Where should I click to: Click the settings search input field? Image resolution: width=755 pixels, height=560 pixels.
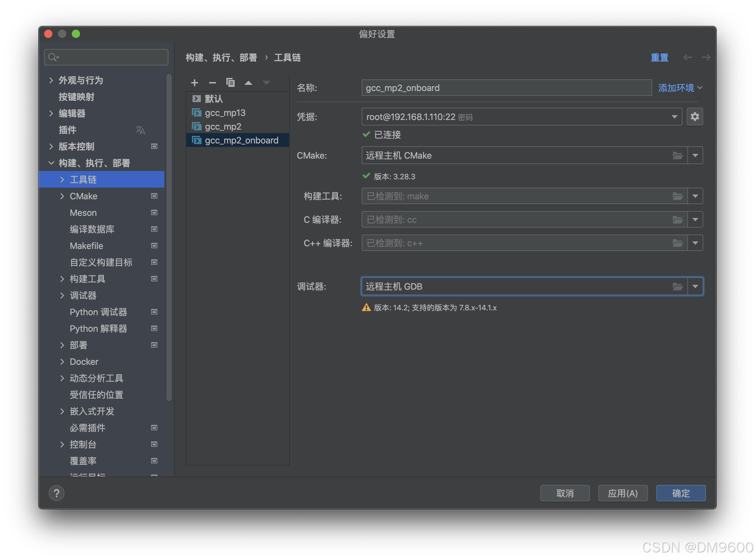click(x=110, y=57)
